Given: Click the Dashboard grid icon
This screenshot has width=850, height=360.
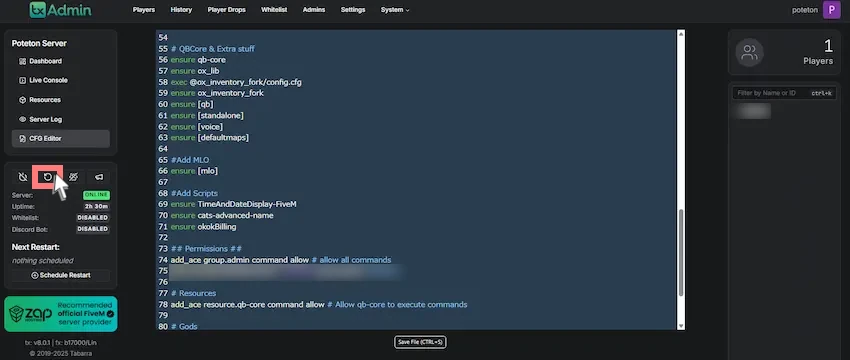Looking at the screenshot, I should pyautogui.click(x=22, y=61).
